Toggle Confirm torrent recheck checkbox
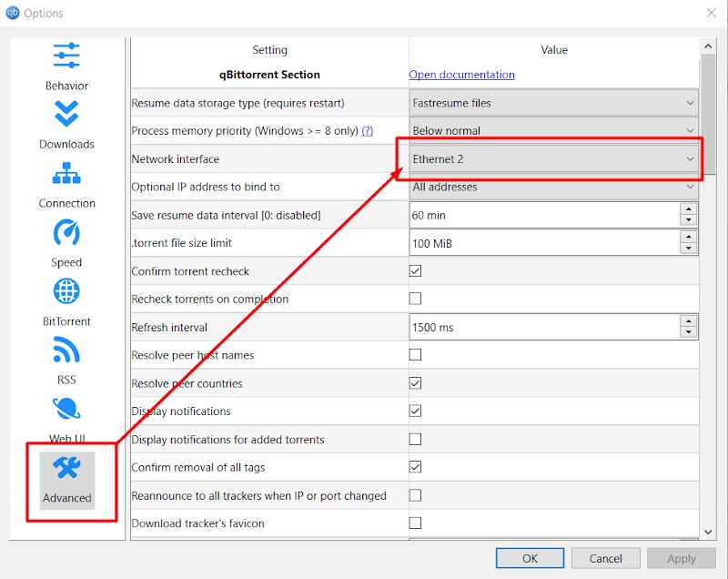Image resolution: width=728 pixels, height=579 pixels. point(416,270)
